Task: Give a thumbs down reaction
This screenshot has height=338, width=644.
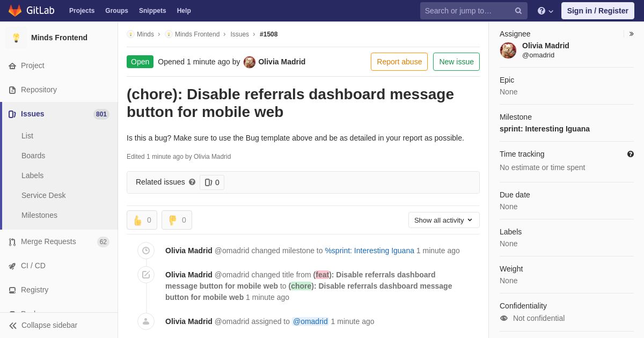Action: [177, 220]
